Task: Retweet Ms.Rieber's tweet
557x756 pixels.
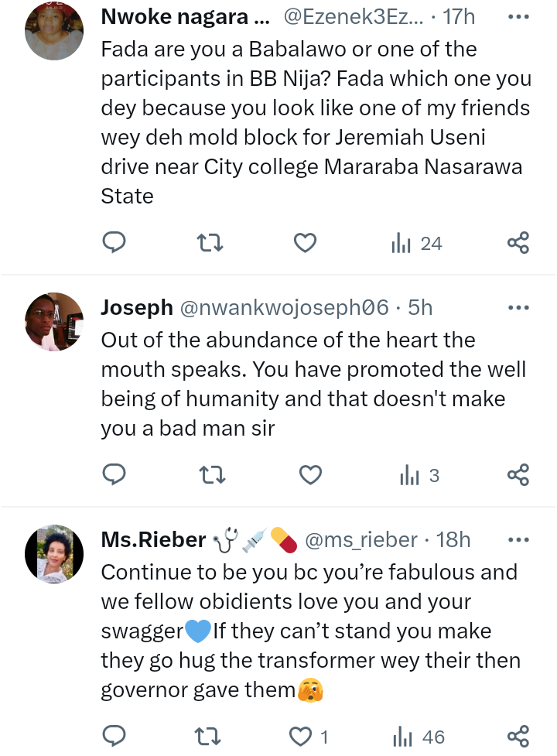Action: (211, 737)
